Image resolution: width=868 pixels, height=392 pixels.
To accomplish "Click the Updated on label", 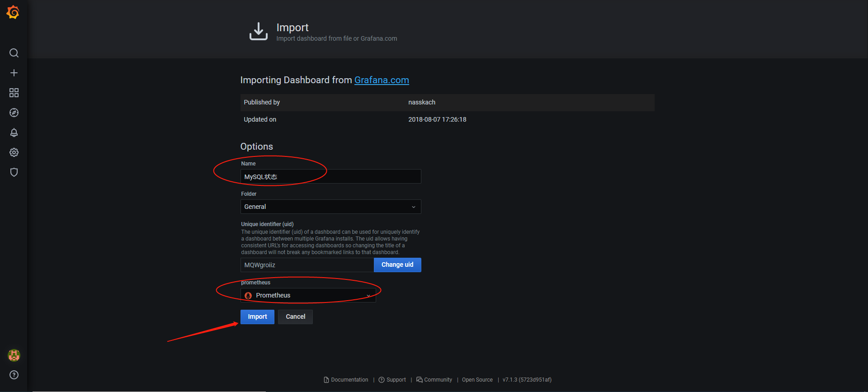I will [260, 120].
